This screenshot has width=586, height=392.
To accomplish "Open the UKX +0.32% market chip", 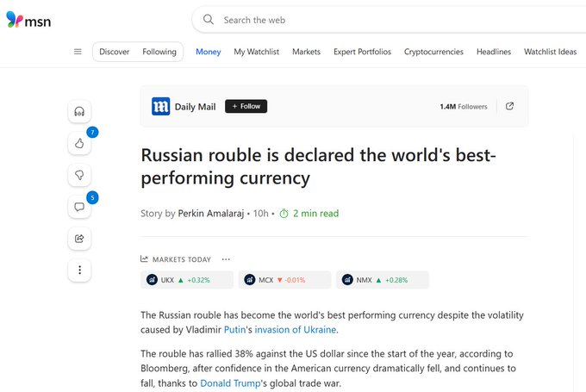I will point(187,279).
